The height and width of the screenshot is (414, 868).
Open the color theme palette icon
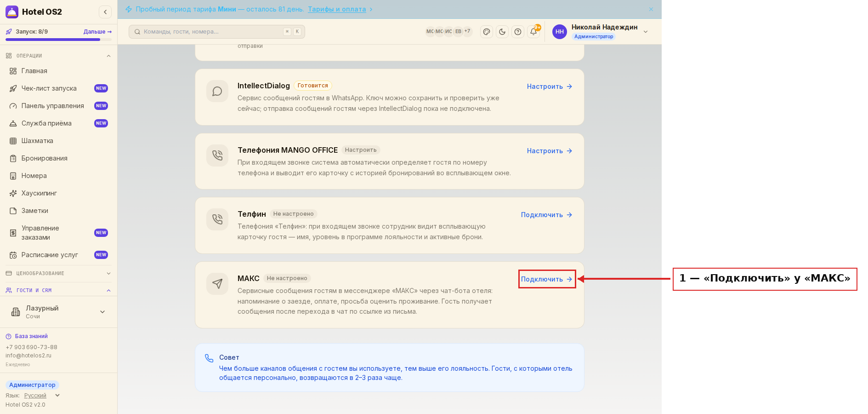[487, 32]
